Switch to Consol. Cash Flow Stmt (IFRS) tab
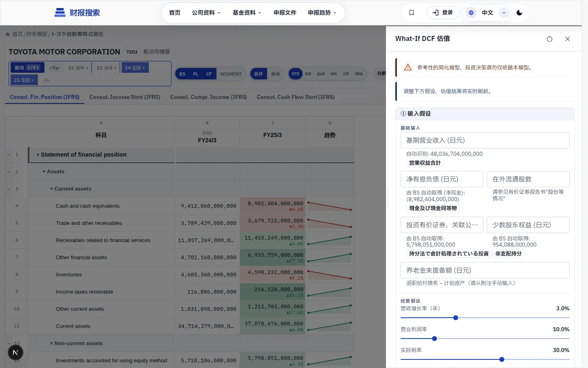 click(x=296, y=97)
